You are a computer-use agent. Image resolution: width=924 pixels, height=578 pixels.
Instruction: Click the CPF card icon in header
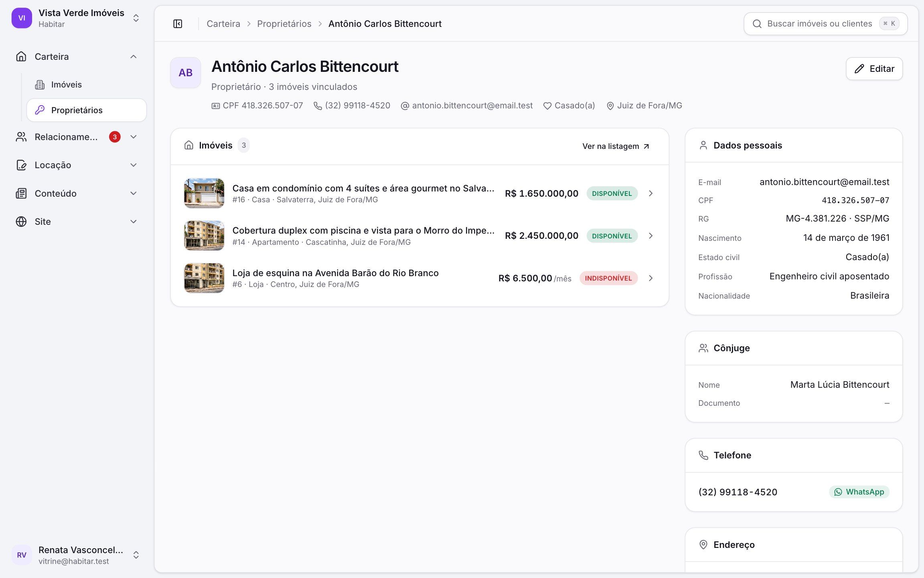coord(216,106)
